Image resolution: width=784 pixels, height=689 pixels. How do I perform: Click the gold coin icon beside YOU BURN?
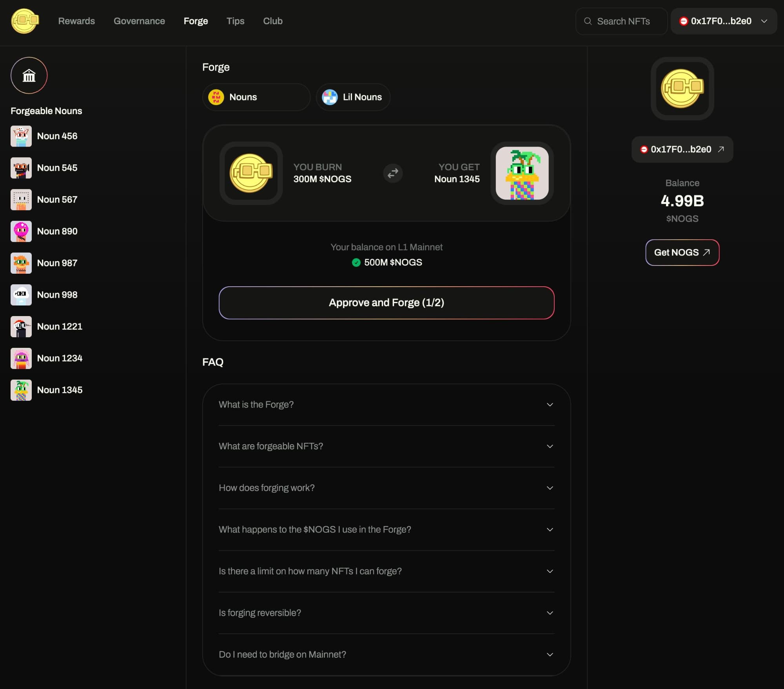tap(251, 173)
